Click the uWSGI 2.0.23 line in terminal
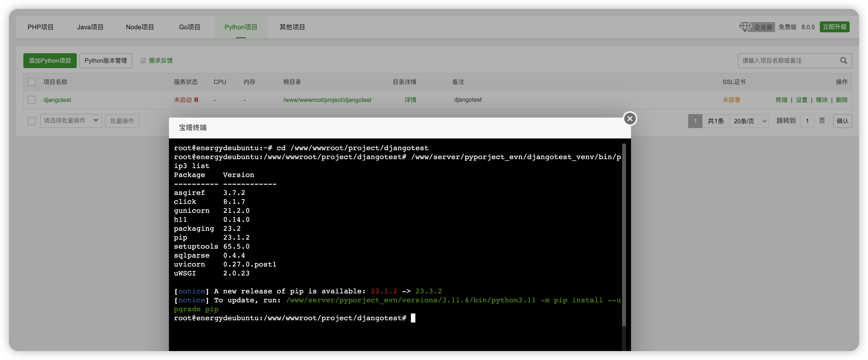868x360 pixels. tap(212, 273)
